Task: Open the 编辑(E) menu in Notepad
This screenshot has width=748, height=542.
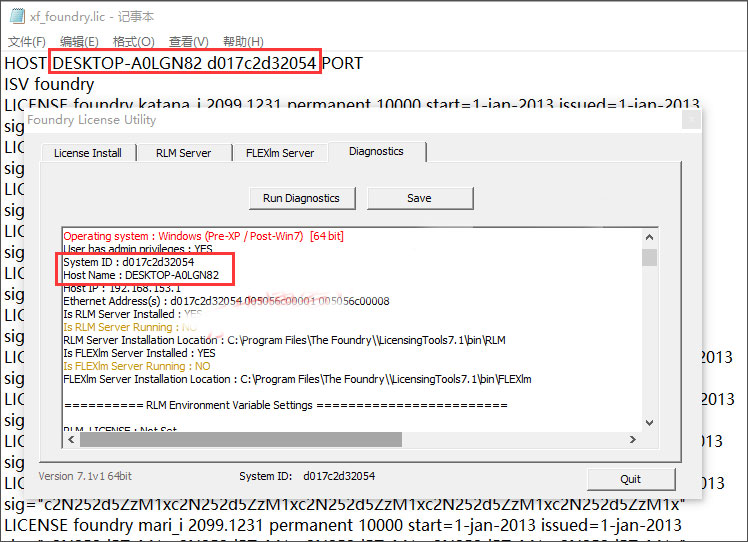Action: pyautogui.click(x=79, y=42)
